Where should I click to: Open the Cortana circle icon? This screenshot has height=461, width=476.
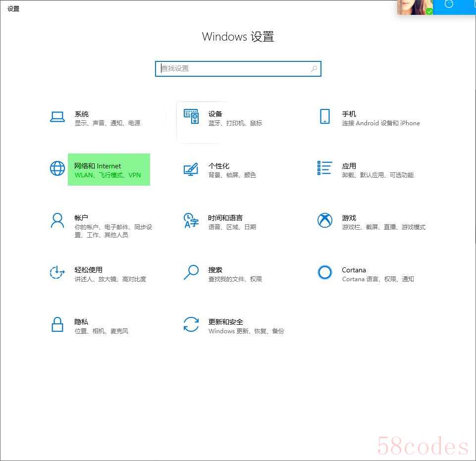click(x=325, y=272)
